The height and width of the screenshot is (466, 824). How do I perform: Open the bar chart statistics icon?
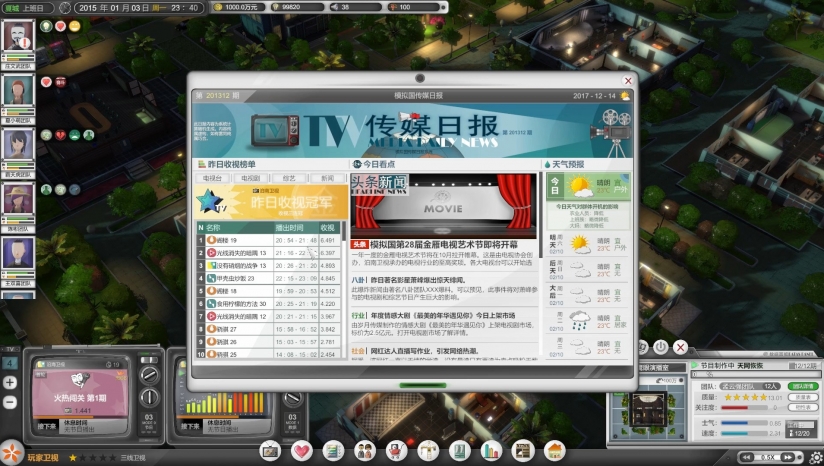tap(491, 451)
